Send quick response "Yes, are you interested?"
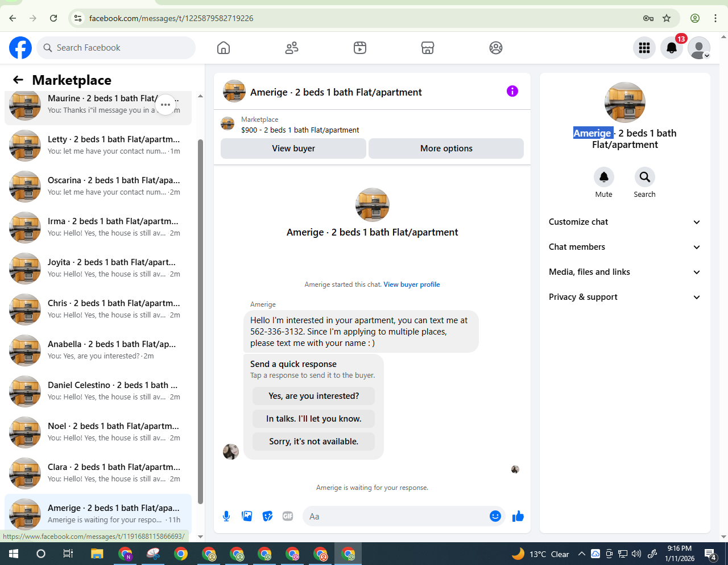The height and width of the screenshot is (565, 728). tap(314, 396)
